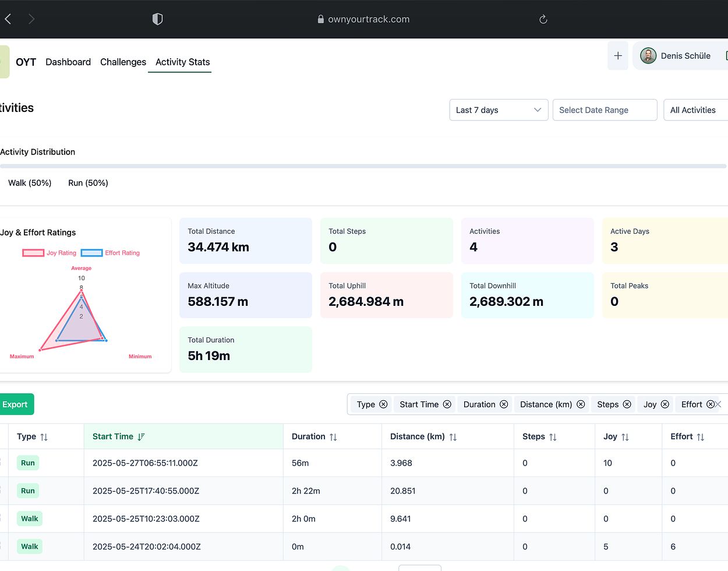Go to the Dashboard tab
Image resolution: width=728 pixels, height=571 pixels.
point(68,62)
